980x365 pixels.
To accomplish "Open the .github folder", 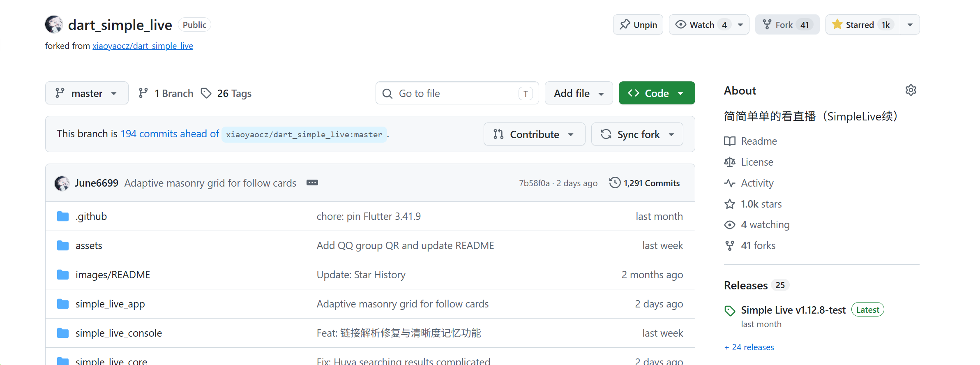I will point(91,216).
